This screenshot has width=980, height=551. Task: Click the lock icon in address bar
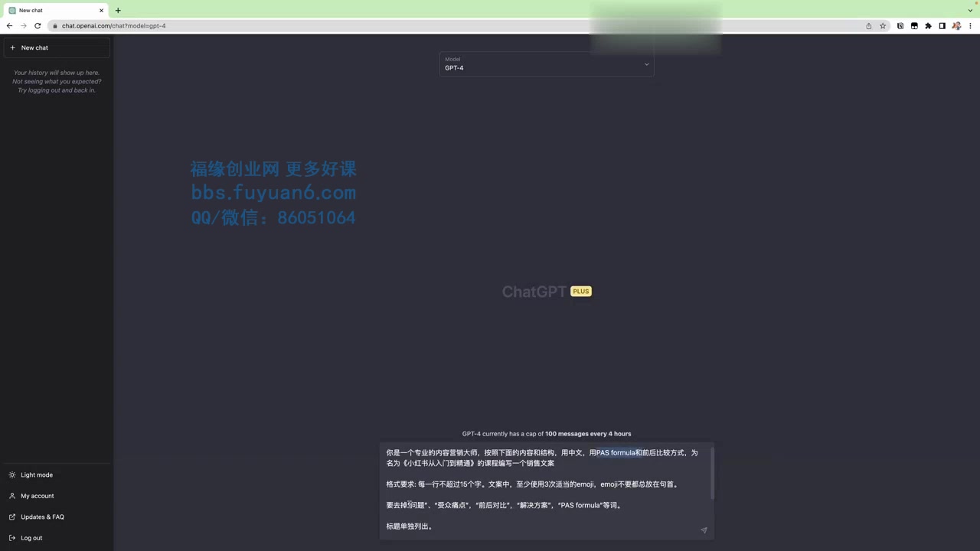[x=55, y=26]
